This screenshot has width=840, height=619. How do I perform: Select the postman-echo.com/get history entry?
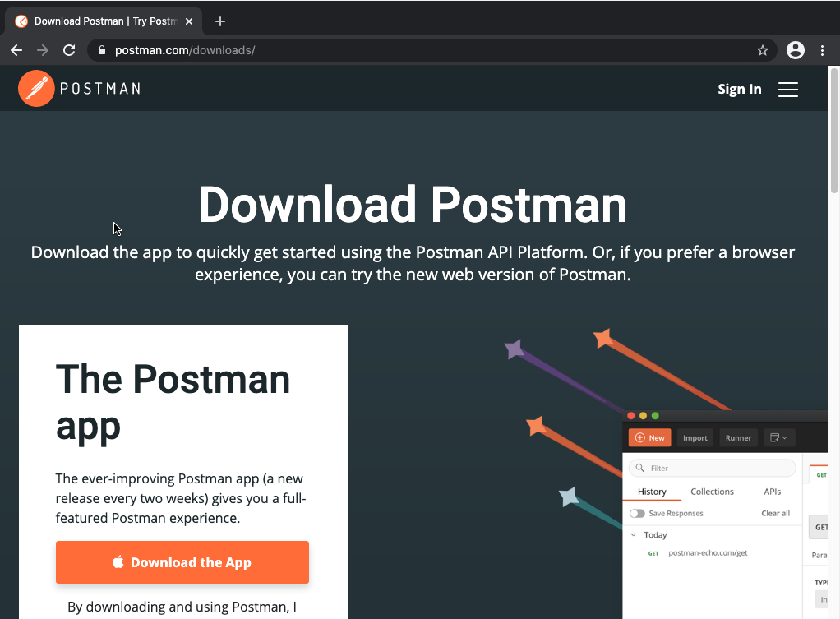(707, 553)
